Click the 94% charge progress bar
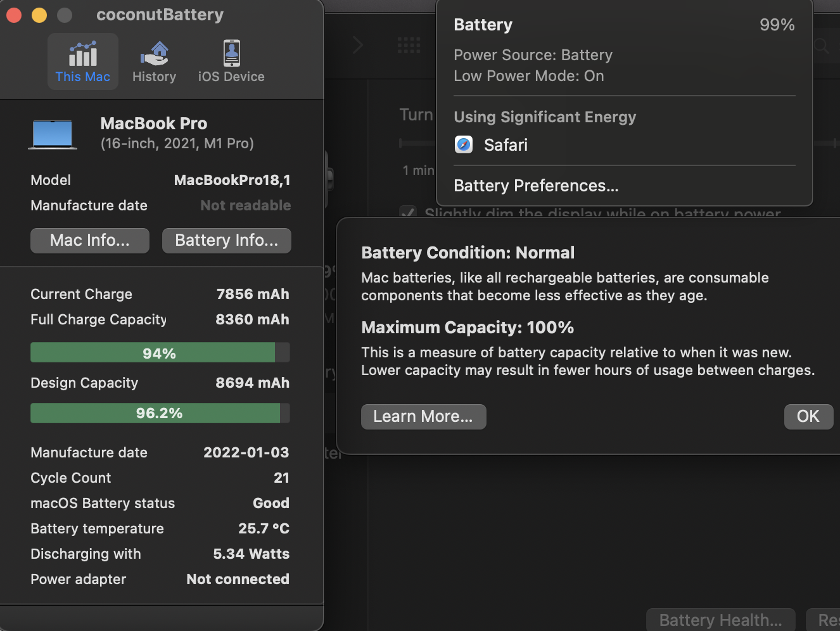 (160, 352)
